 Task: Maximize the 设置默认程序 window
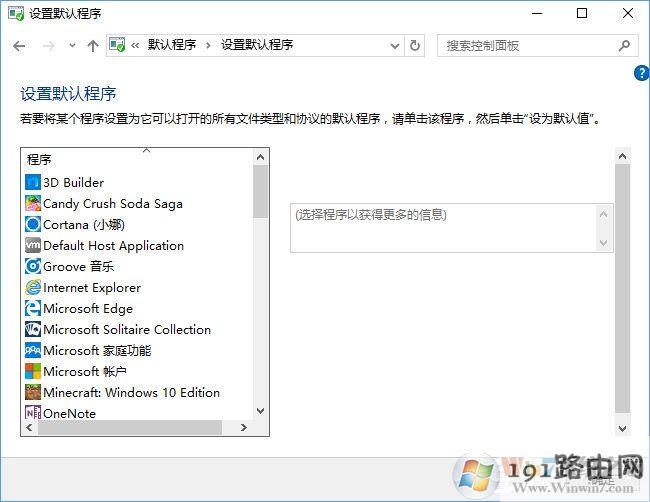582,13
